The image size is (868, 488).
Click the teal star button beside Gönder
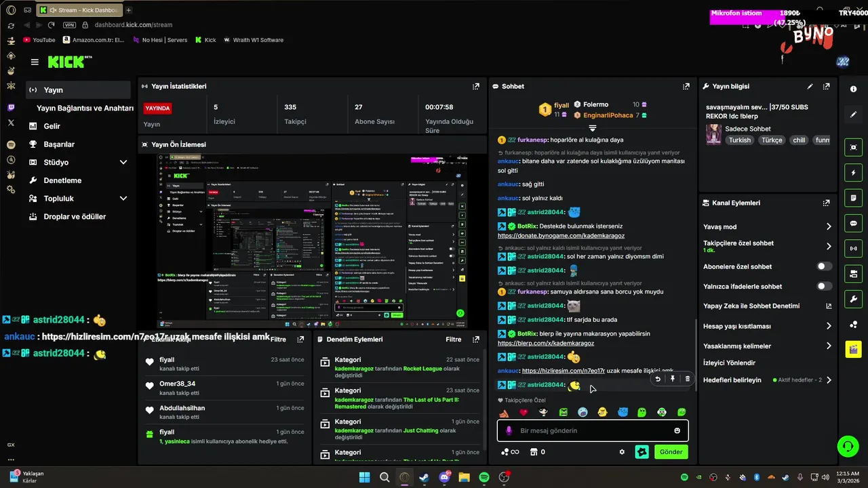[642, 452]
